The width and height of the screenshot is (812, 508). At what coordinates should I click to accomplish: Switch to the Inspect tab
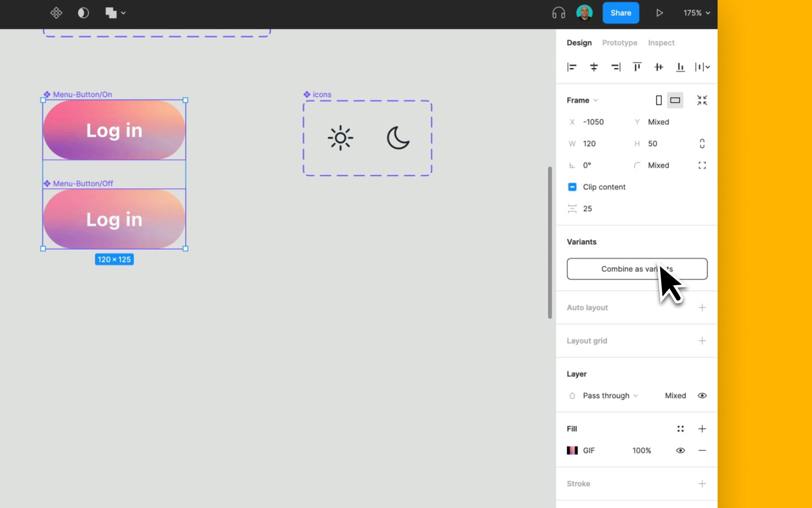click(661, 43)
